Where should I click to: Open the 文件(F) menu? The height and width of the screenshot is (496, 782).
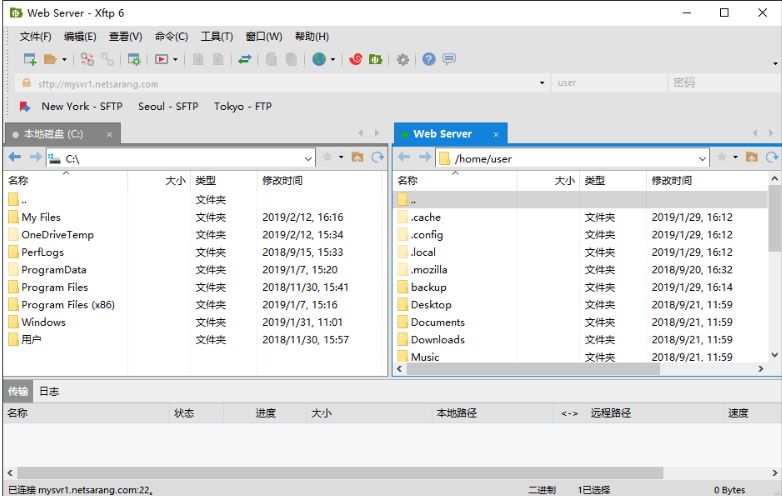(35, 36)
